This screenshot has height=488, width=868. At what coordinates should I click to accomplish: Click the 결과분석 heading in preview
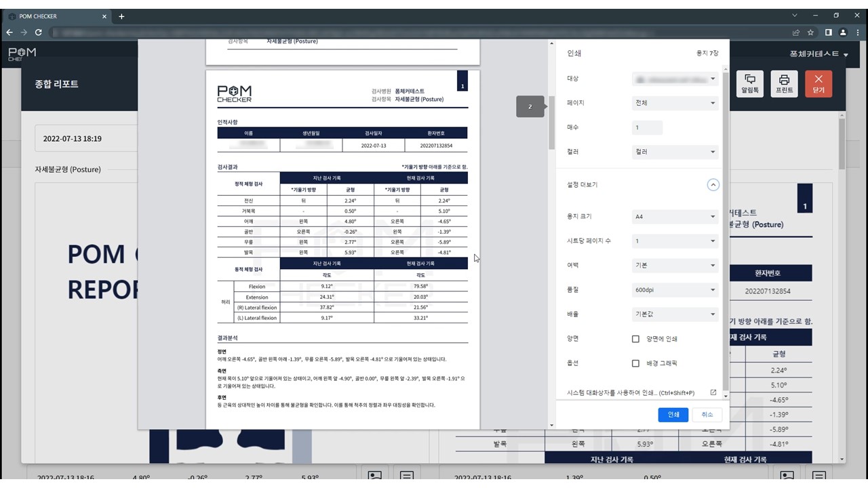(x=227, y=338)
